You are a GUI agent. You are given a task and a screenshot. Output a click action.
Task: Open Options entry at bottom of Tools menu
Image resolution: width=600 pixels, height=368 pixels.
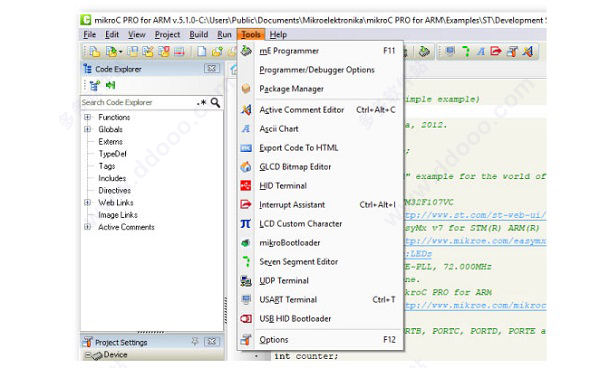[320, 340]
